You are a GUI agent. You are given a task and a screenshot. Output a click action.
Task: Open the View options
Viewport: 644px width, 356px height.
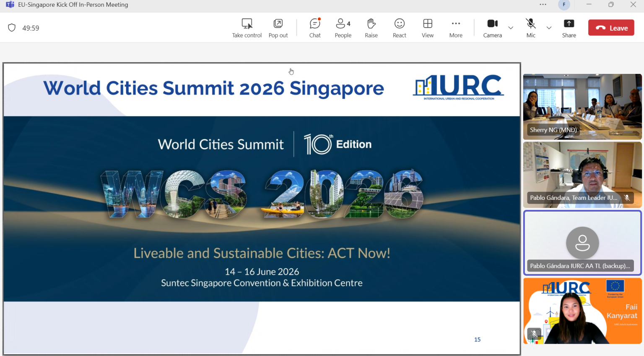pyautogui.click(x=427, y=27)
